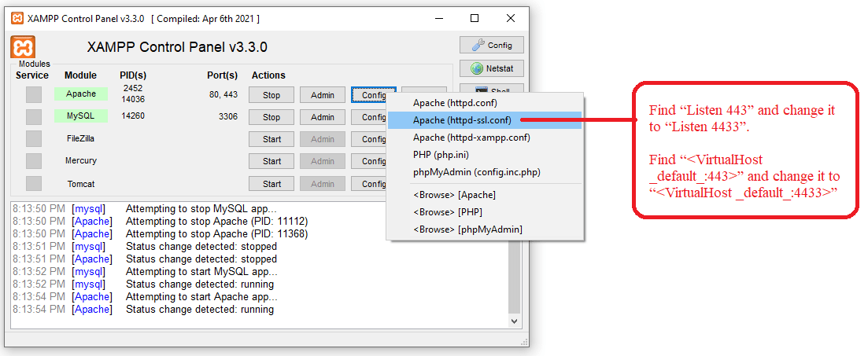Viewport: 868px width, 356px height.
Task: Select phpMyAdmin (config.inc.php) menu entry
Action: pos(485,172)
